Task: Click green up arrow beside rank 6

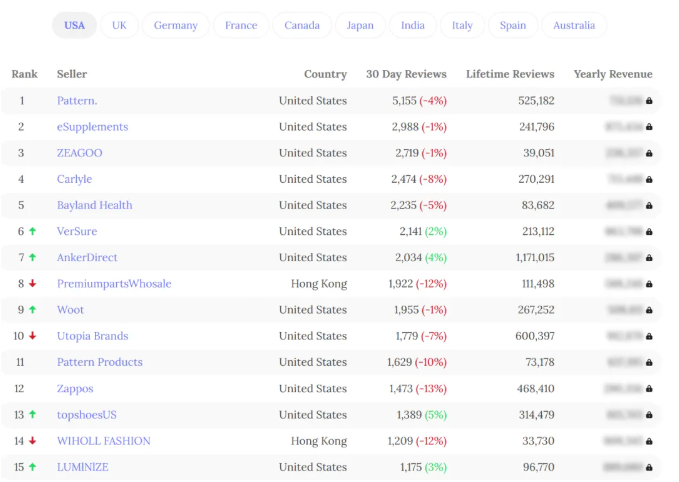Action: 32,231
